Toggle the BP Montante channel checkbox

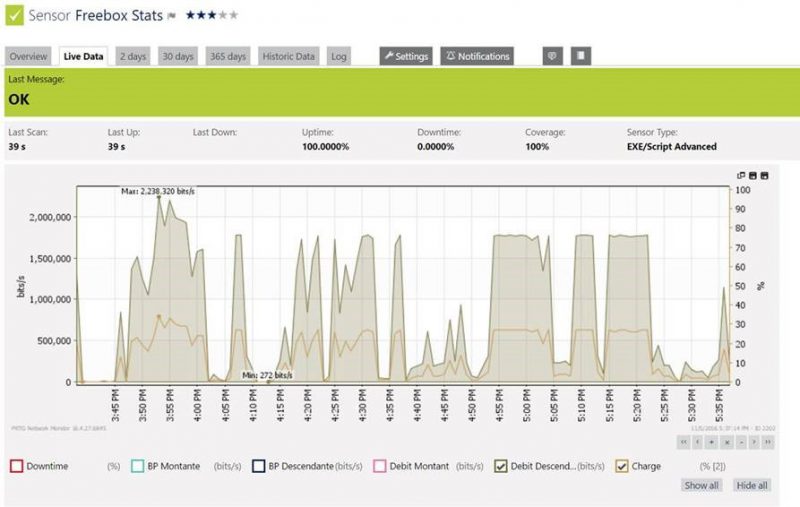pyautogui.click(x=137, y=466)
